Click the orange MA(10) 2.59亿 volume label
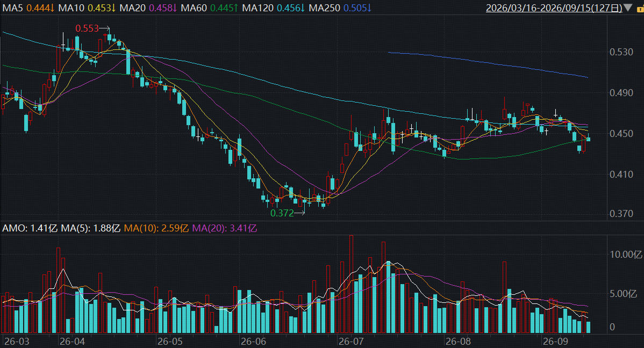The height and width of the screenshot is (348, 644). click(156, 228)
